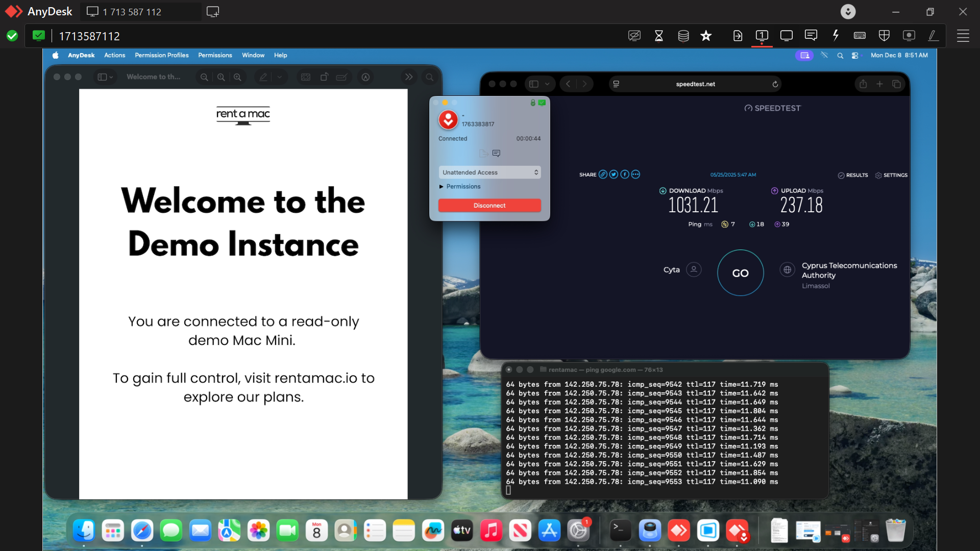Select the star favorites icon
The image size is (980, 551).
(706, 36)
